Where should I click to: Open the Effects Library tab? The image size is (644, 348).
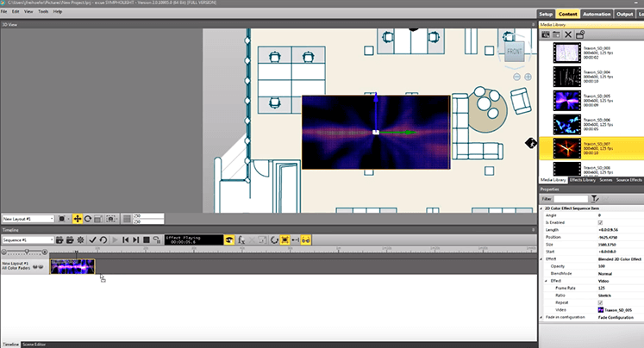point(583,180)
